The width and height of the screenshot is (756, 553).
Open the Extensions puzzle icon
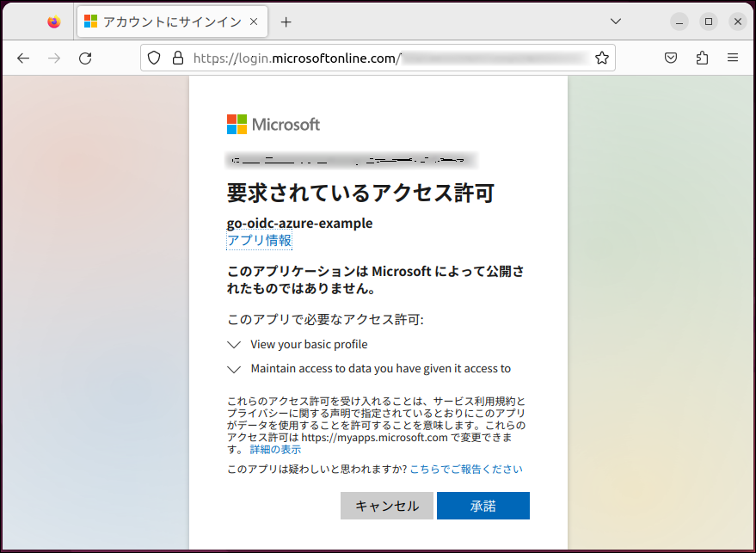[702, 58]
